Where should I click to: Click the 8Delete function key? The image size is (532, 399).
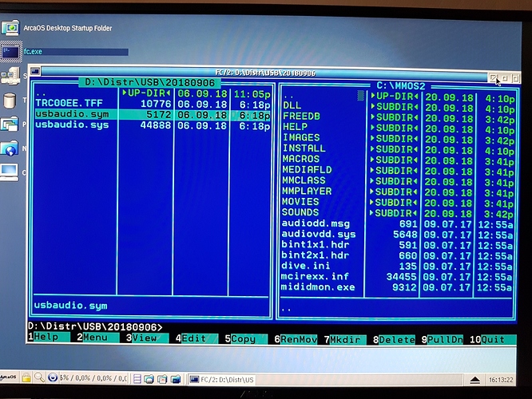[394, 340]
